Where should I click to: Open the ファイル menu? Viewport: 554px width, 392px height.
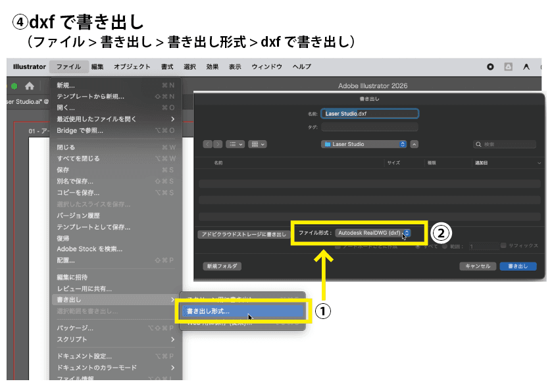[x=68, y=66]
